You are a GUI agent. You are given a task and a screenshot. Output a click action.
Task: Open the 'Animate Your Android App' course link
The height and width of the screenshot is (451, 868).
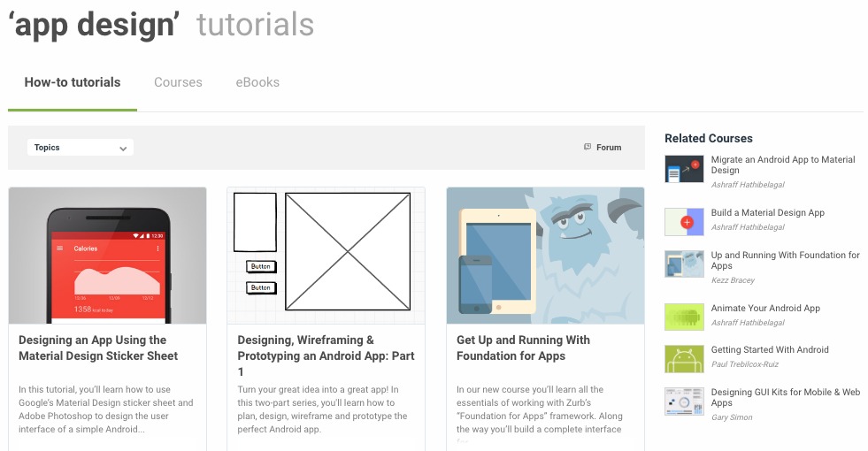[x=765, y=309]
